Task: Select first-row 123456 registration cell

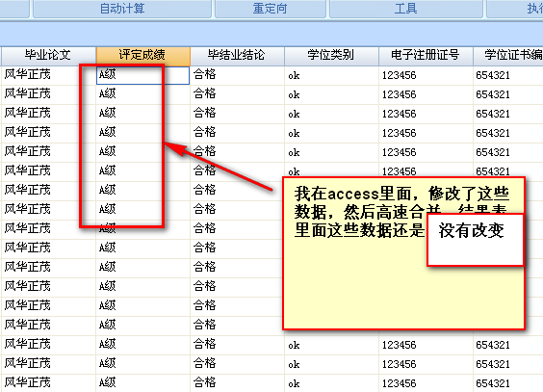Action: [x=426, y=75]
